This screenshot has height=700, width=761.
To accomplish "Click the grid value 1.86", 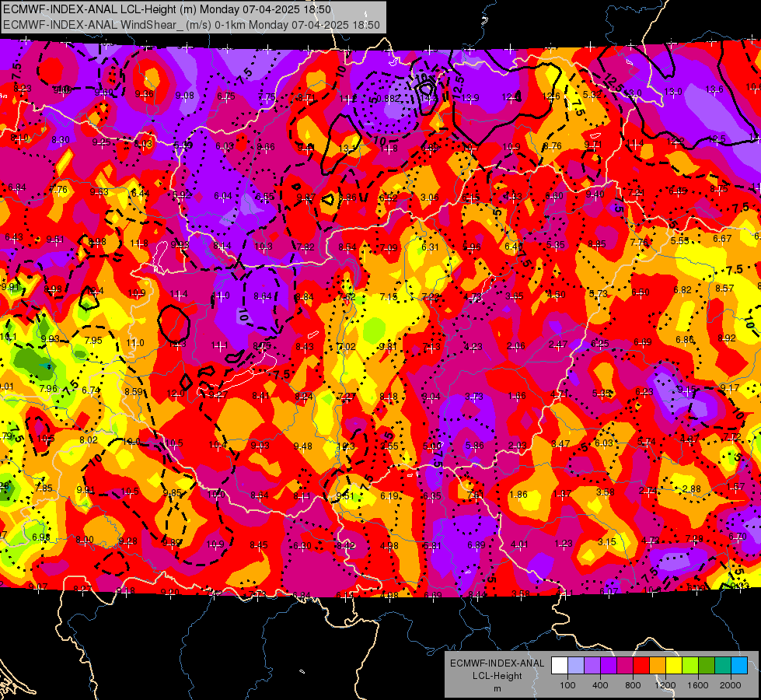I will click(518, 495).
